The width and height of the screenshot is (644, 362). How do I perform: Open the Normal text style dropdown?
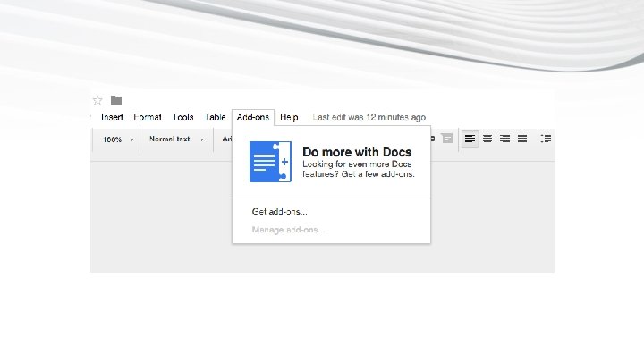[176, 139]
